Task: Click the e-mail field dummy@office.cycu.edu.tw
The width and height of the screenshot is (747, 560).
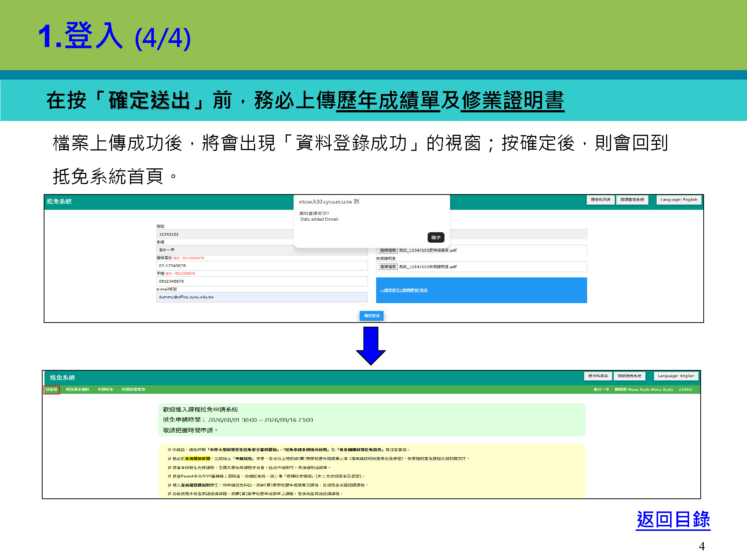Action: pyautogui.click(x=262, y=297)
